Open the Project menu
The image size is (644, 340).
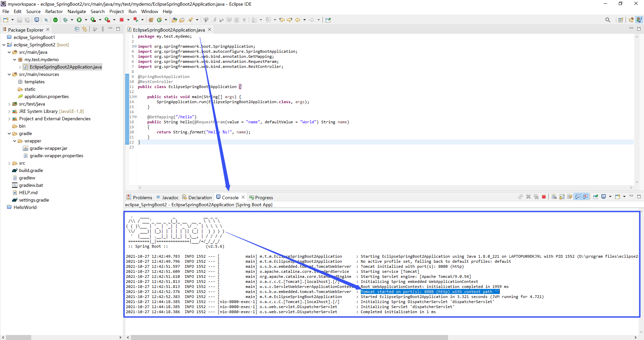tap(116, 11)
